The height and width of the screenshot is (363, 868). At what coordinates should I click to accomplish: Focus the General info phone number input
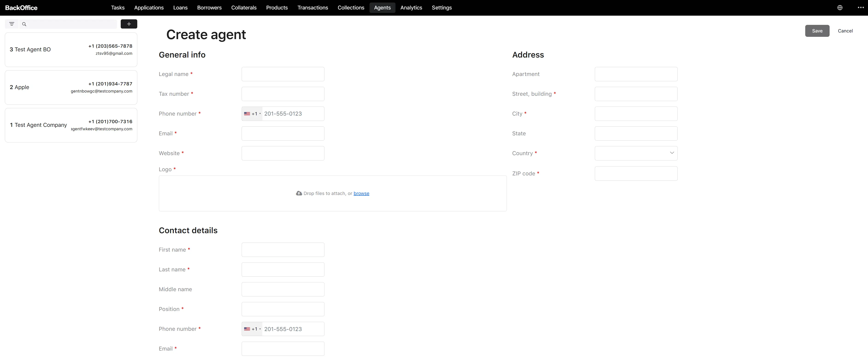click(293, 114)
